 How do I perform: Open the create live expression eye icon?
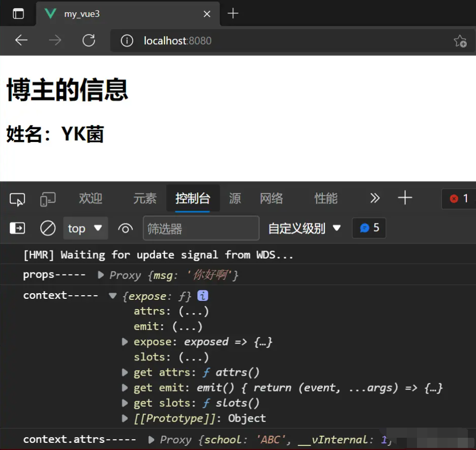(x=125, y=228)
